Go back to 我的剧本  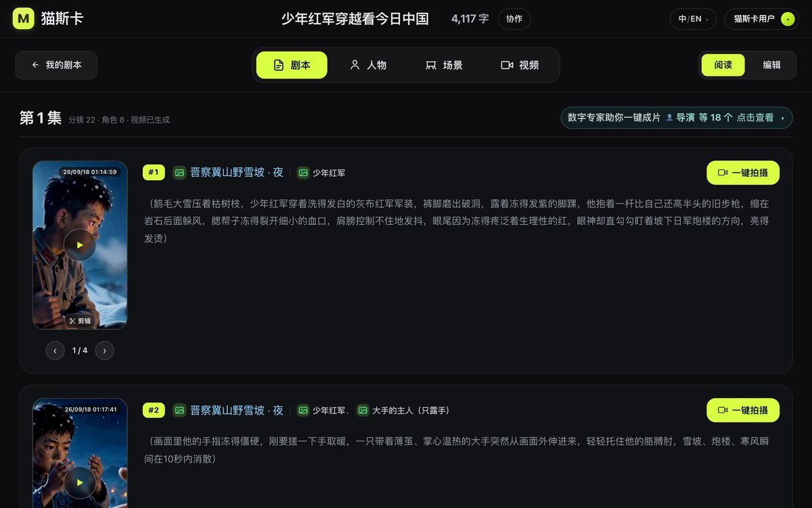tap(57, 65)
